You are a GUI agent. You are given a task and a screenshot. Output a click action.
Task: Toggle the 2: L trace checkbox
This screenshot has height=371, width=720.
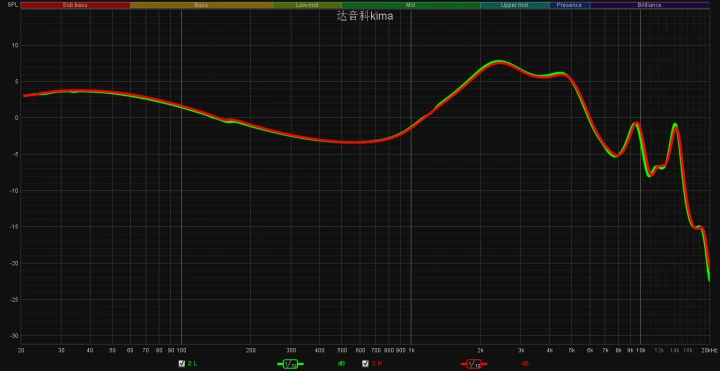(x=182, y=364)
